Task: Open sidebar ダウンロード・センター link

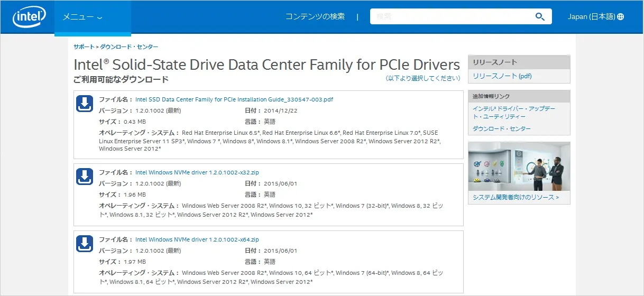Action: click(502, 128)
